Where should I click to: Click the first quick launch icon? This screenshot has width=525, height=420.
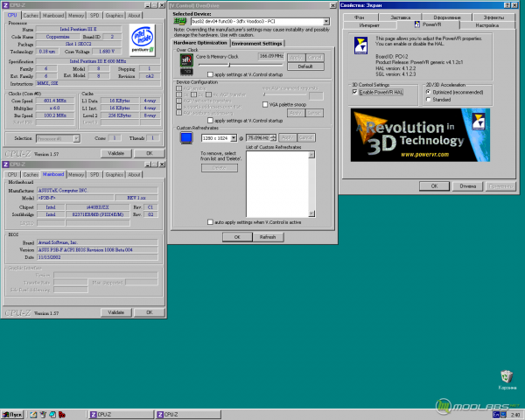[33, 415]
